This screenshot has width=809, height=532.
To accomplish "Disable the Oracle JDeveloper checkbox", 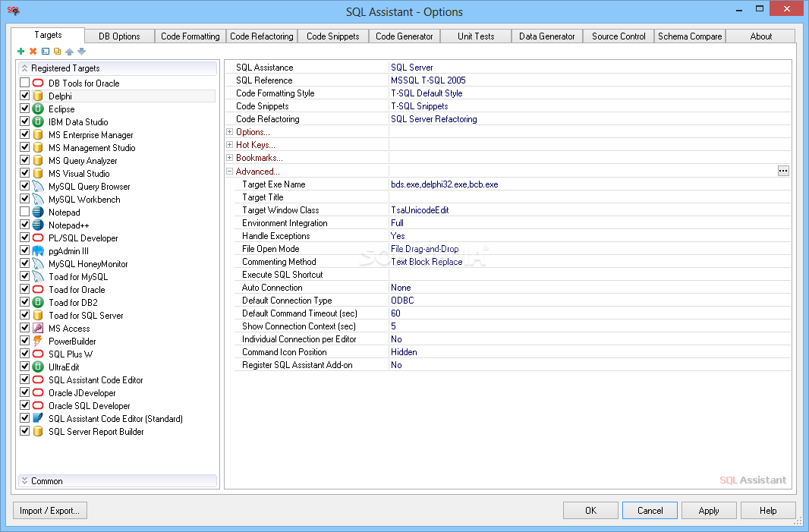I will coord(24,392).
